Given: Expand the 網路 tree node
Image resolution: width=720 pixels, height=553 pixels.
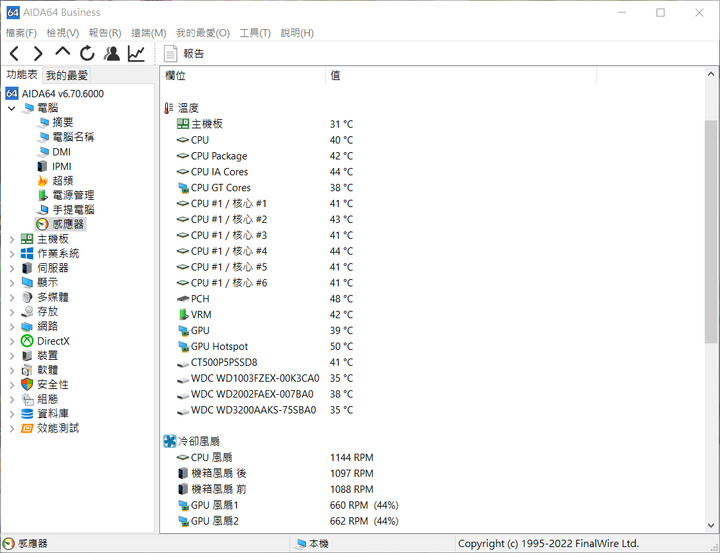Looking at the screenshot, I should 12,327.
